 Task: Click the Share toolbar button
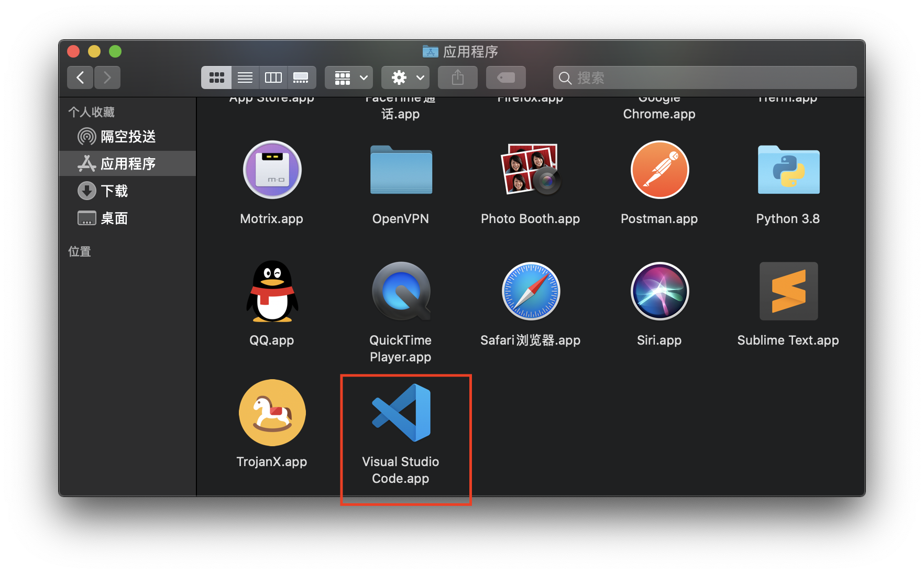coord(458,78)
